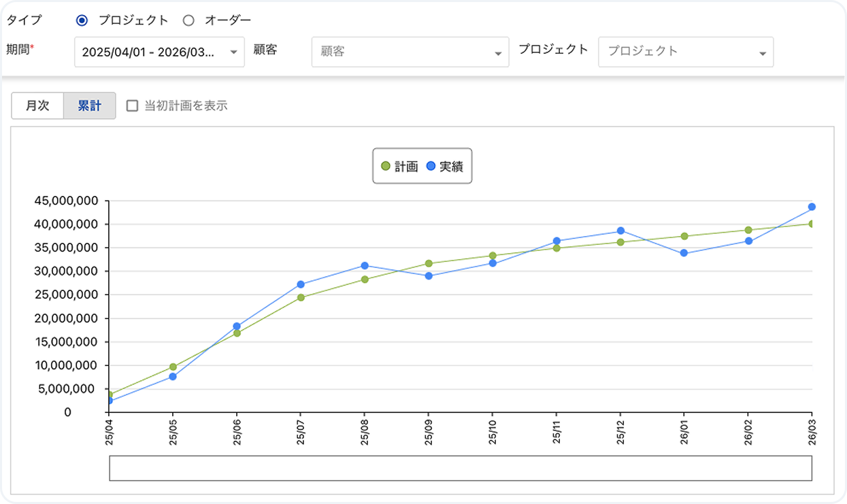847x504 pixels.
Task: Click the 実績 data point at 26/03
Action: pyautogui.click(x=812, y=207)
